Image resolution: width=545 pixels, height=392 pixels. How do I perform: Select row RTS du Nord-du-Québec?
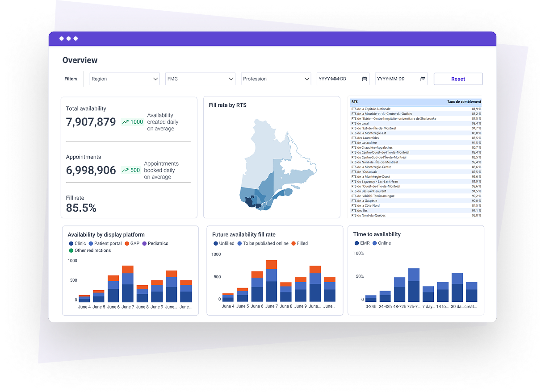(x=416, y=216)
